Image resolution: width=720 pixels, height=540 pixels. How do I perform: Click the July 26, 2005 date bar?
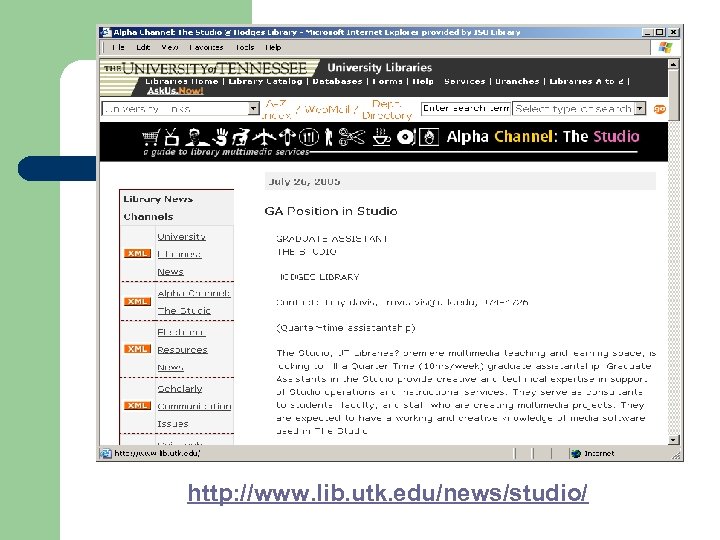click(x=460, y=181)
